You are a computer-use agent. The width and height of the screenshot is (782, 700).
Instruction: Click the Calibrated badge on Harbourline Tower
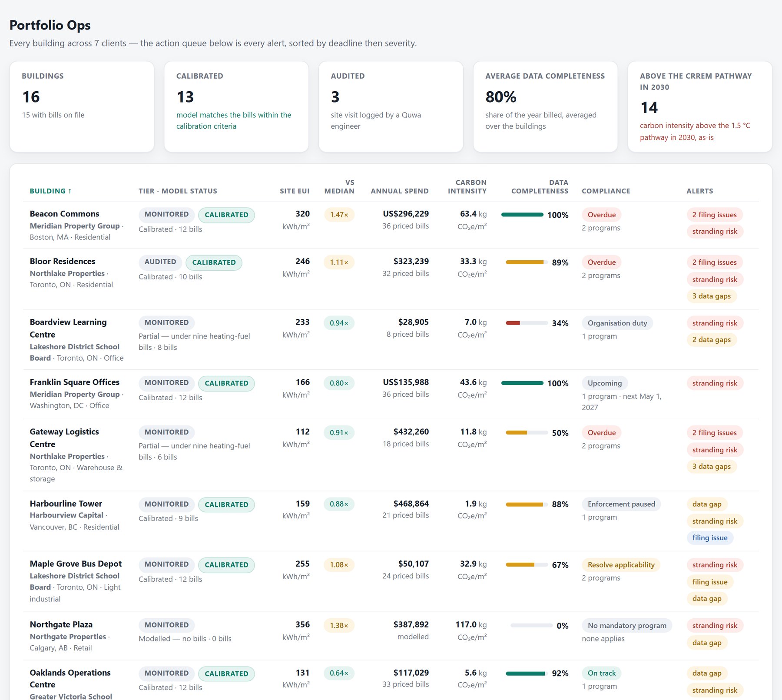(226, 504)
